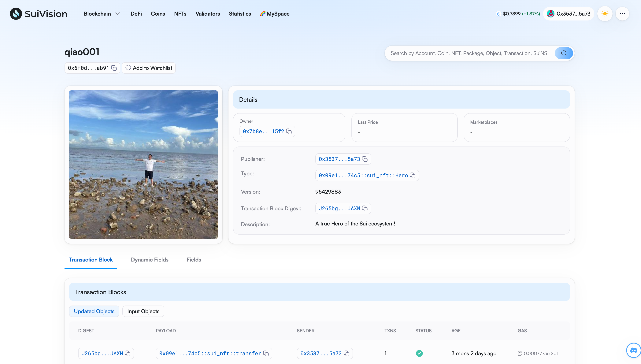Screen dimensions: 641x364
Task: Click the SuiVision logo
Action: 39,13
